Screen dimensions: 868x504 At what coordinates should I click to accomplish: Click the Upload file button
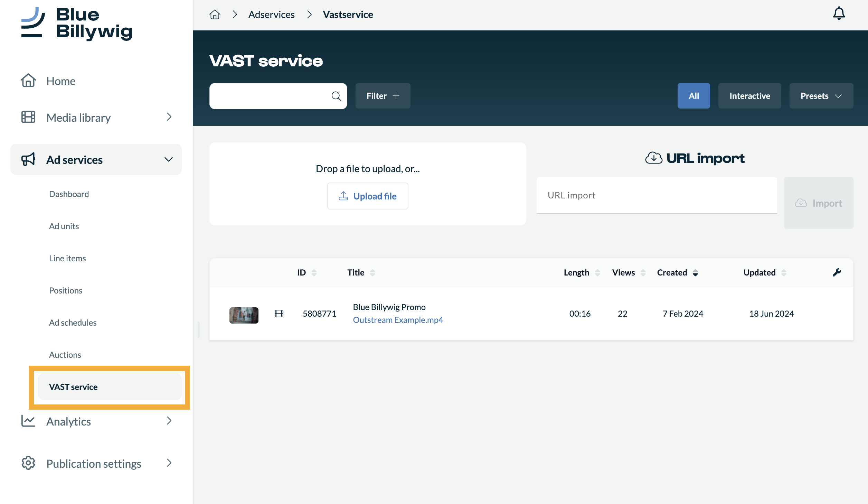pos(367,196)
